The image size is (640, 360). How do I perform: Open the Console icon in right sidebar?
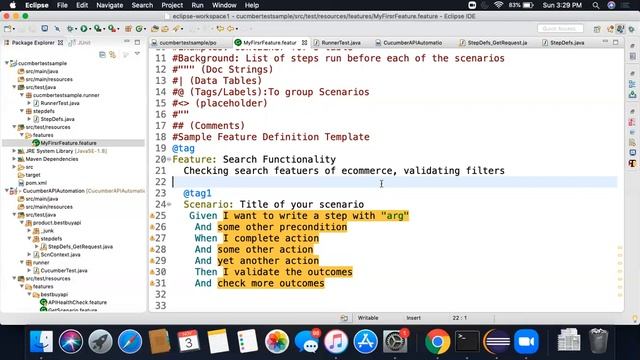click(x=632, y=152)
